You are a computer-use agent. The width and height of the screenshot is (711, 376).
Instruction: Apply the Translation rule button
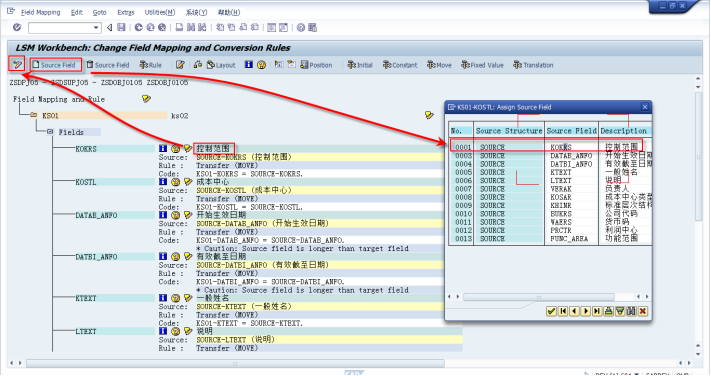pos(533,65)
